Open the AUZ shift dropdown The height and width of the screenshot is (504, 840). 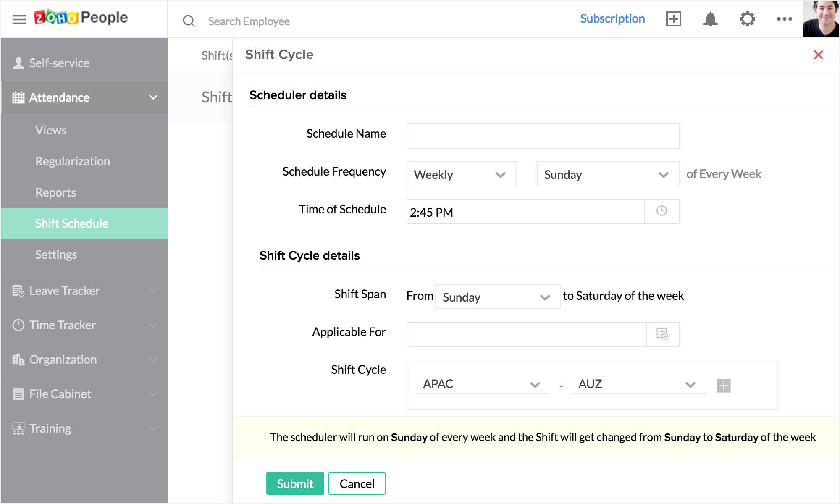638,384
